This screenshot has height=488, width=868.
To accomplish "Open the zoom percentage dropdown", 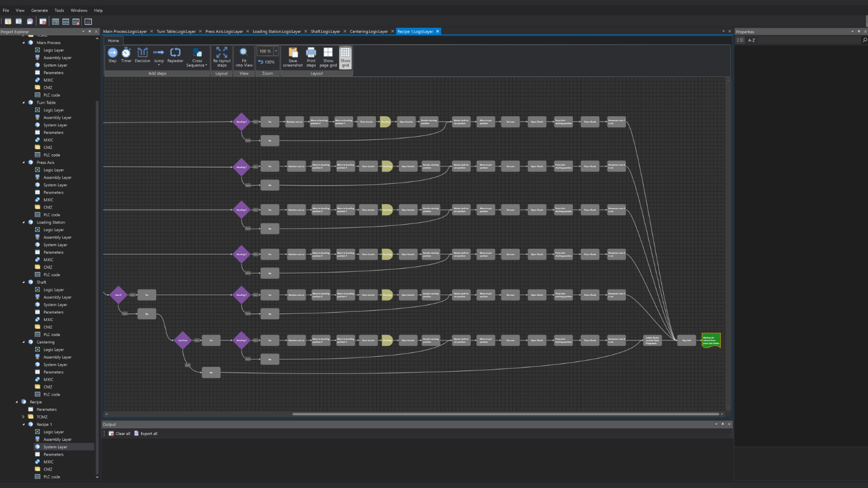I will click(276, 51).
